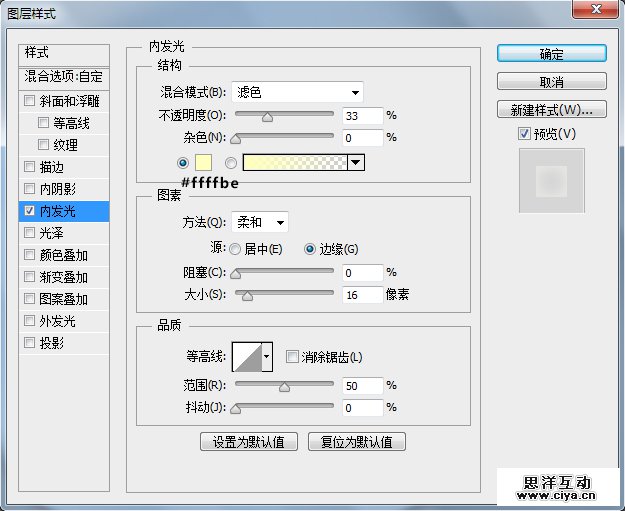Enable the 描边 style checkbox
Image resolution: width=625 pixels, height=511 pixels.
29,166
